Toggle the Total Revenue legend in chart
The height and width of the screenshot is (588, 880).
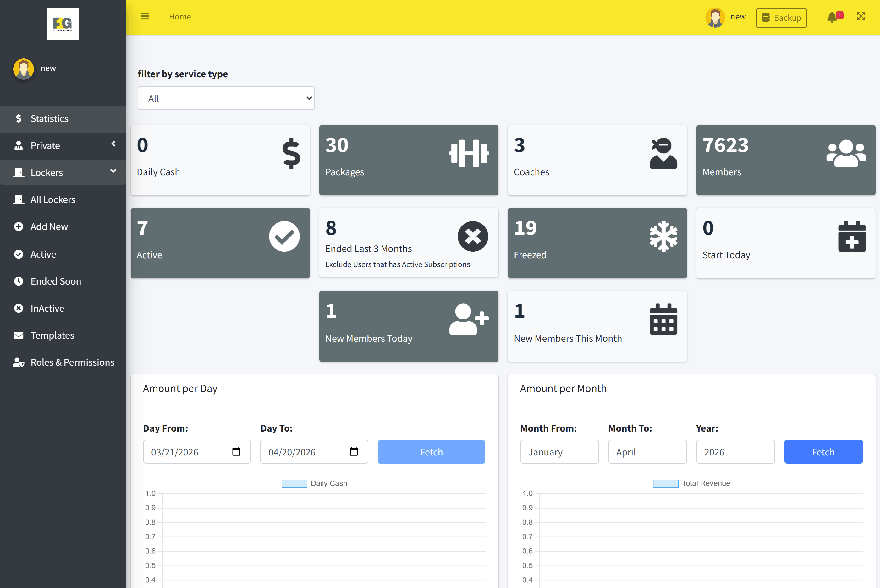pyautogui.click(x=691, y=483)
